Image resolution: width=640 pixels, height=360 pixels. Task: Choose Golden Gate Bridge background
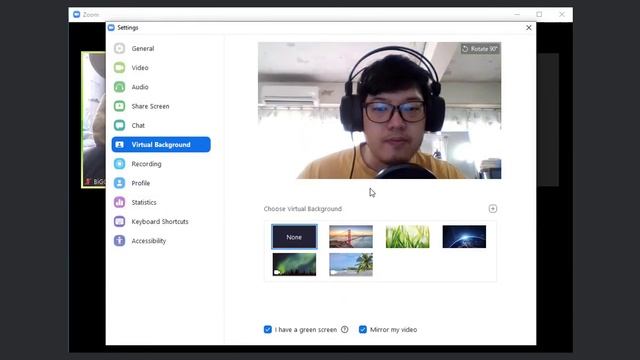(x=351, y=237)
